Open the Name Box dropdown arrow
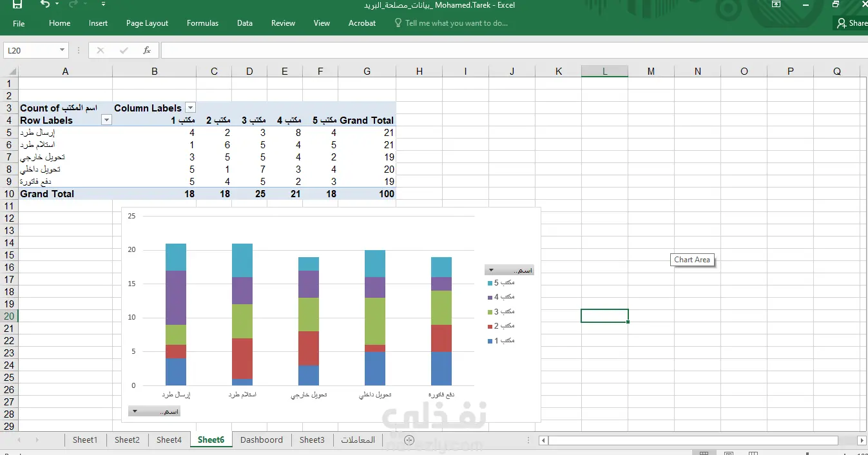Screen dimensions: 868x455 (63, 50)
